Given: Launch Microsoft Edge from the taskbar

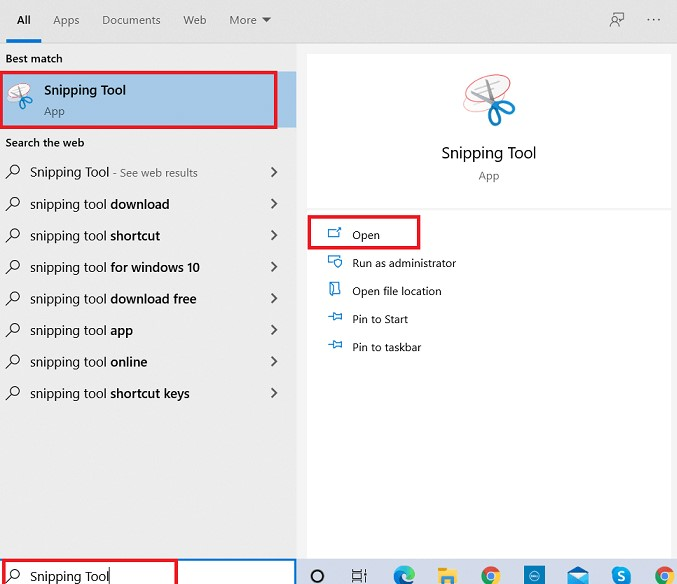Looking at the screenshot, I should tap(404, 576).
